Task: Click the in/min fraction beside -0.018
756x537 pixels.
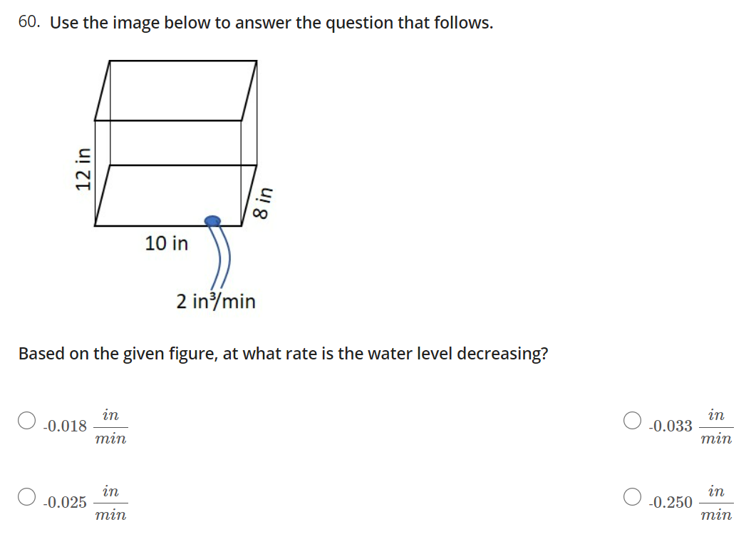Action: tap(109, 426)
